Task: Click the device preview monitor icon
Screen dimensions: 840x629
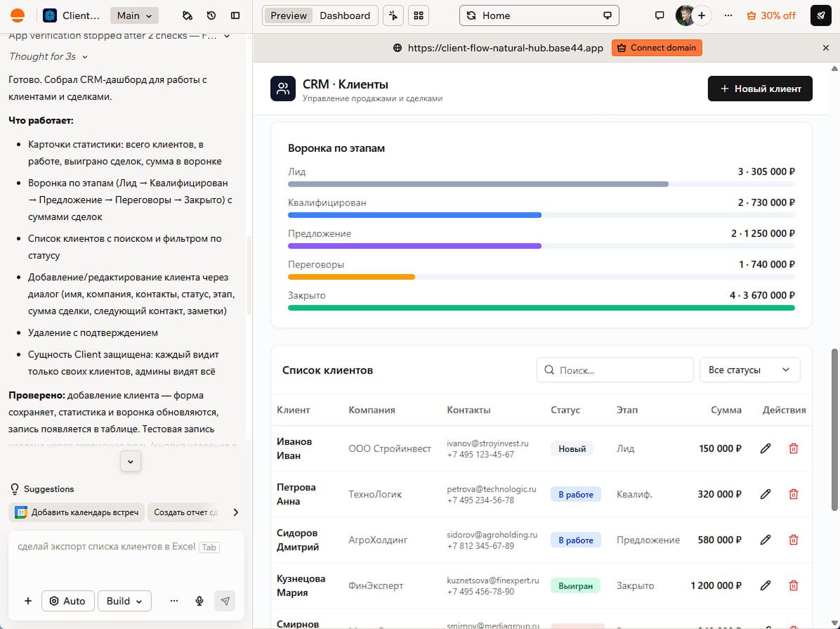Action: pos(607,15)
